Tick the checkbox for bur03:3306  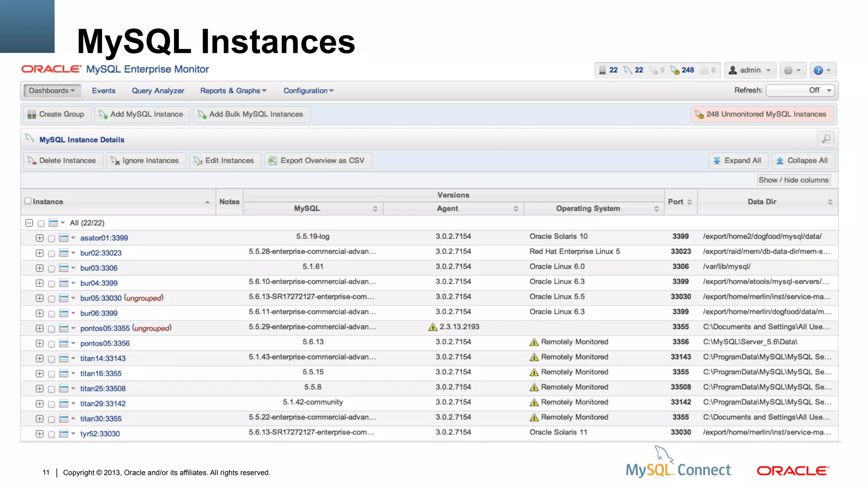pos(51,269)
